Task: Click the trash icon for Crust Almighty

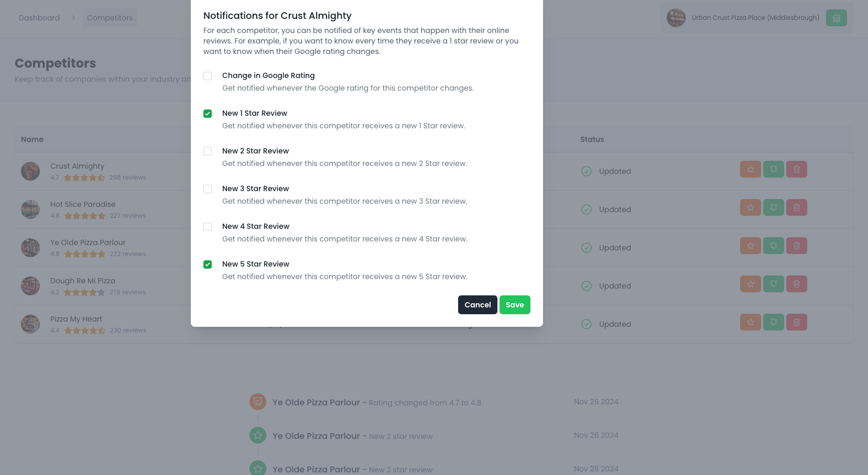Action: (796, 169)
